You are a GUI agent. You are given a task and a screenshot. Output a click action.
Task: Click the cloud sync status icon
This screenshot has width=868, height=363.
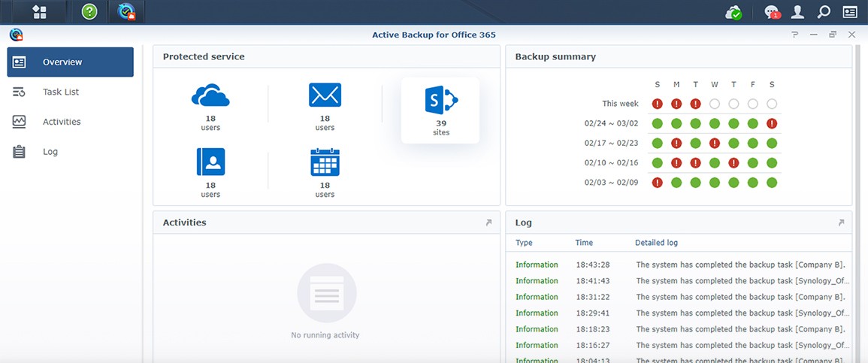pyautogui.click(x=733, y=12)
